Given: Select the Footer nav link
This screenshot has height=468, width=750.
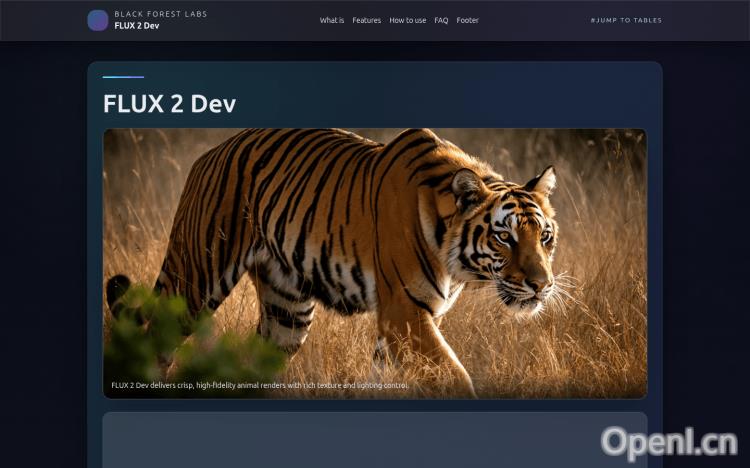Looking at the screenshot, I should 467,20.
